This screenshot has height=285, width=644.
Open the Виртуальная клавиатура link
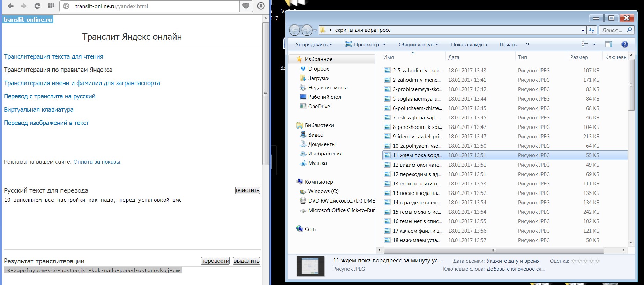point(39,110)
